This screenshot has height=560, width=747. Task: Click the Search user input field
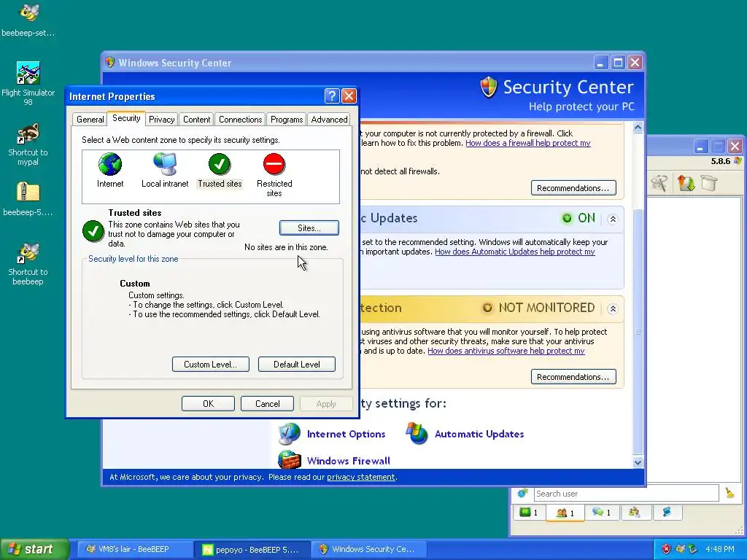626,494
